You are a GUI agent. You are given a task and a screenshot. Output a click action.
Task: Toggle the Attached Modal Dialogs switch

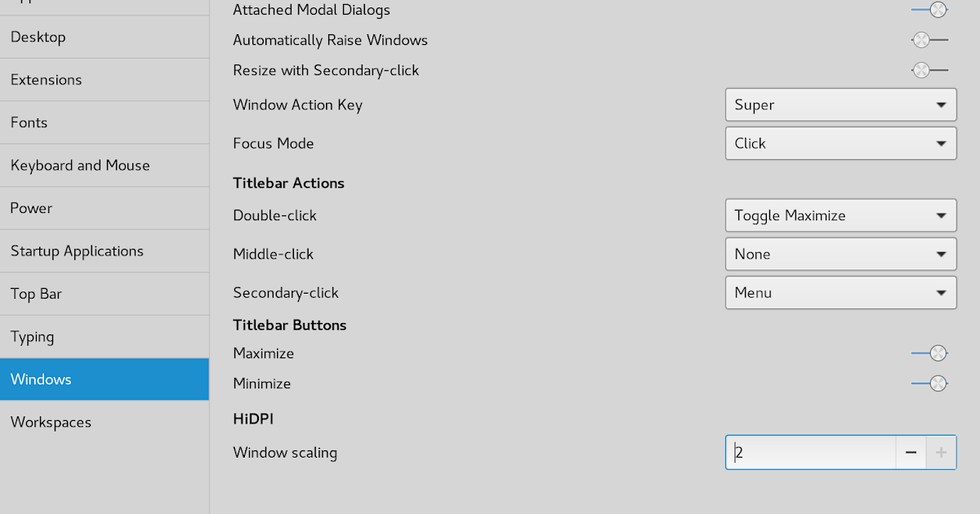pyautogui.click(x=929, y=10)
